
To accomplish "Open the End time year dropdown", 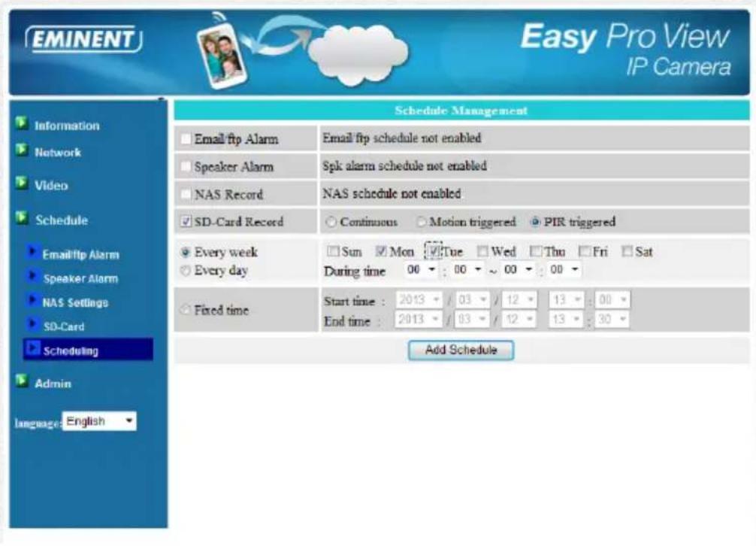I will point(419,320).
